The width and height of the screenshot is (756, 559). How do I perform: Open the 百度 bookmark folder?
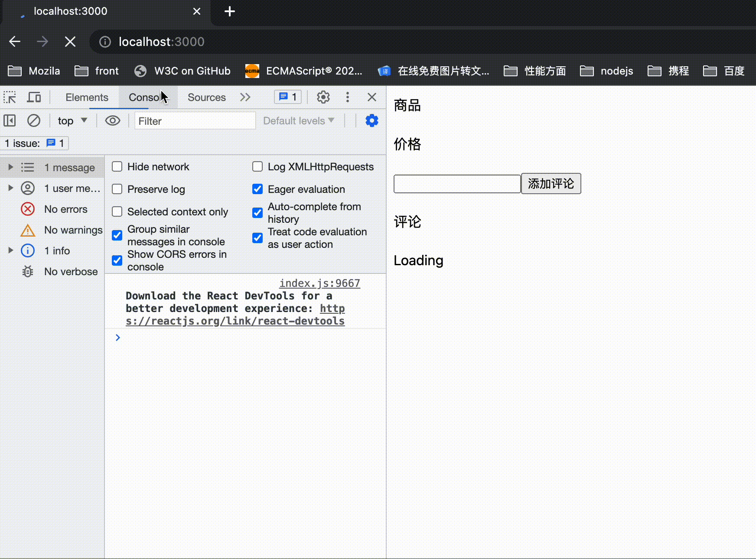[724, 71]
